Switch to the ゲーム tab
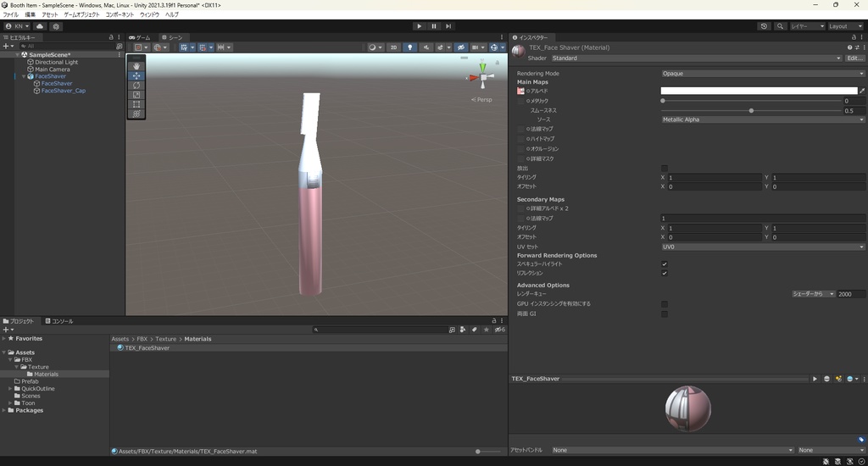This screenshot has height=466, width=868. [140, 37]
